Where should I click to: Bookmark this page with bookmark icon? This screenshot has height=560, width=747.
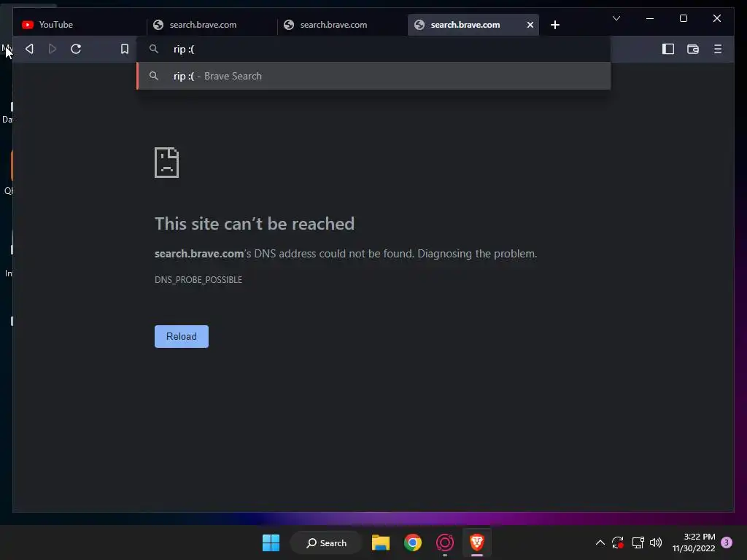pyautogui.click(x=124, y=49)
